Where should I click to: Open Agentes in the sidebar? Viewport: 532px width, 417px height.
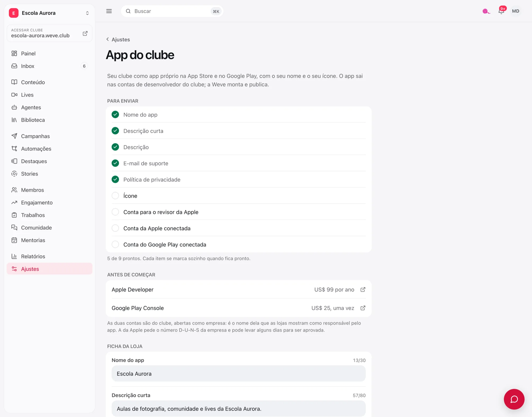[x=49, y=107]
